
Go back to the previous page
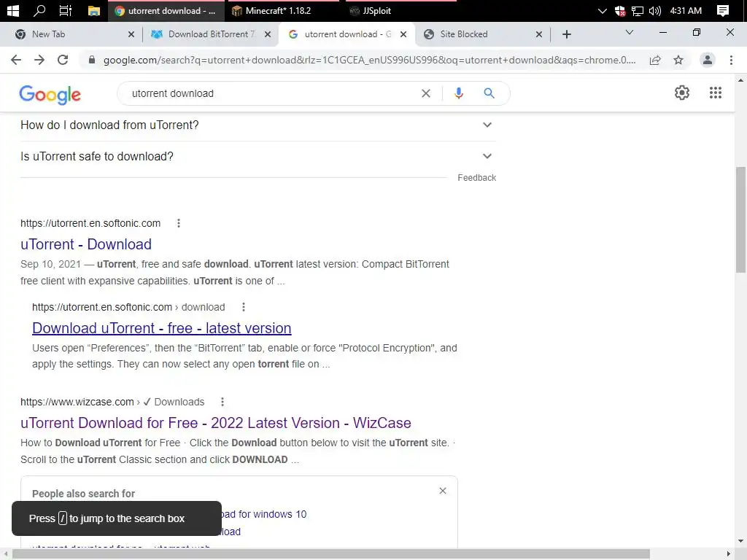point(16,60)
